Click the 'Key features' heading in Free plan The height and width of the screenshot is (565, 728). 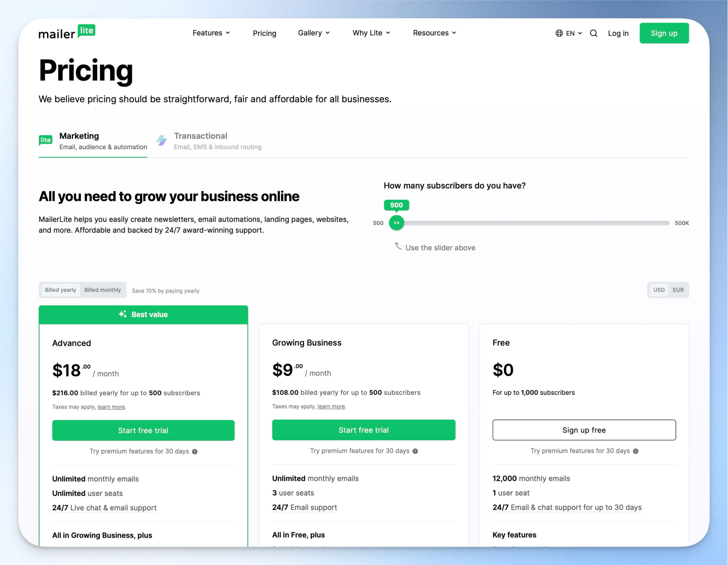(514, 535)
